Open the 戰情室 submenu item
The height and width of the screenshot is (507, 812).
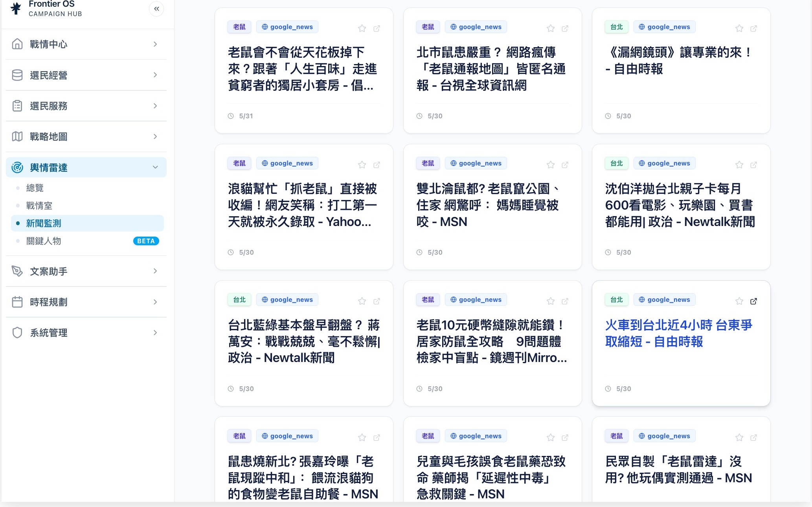(87, 206)
